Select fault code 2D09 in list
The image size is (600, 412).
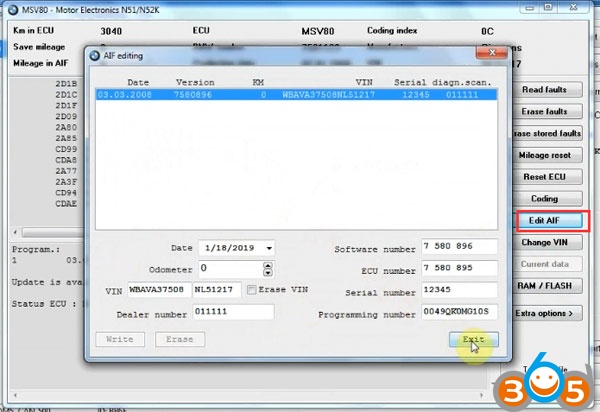click(x=66, y=116)
